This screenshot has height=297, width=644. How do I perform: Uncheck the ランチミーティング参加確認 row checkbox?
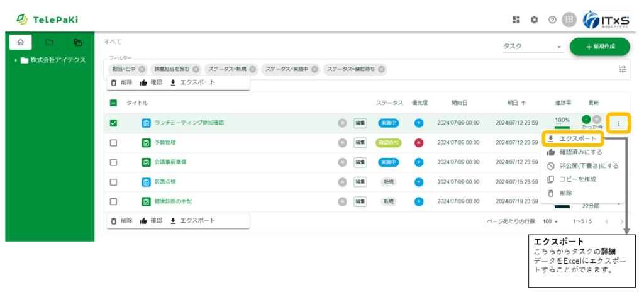pyautogui.click(x=113, y=123)
